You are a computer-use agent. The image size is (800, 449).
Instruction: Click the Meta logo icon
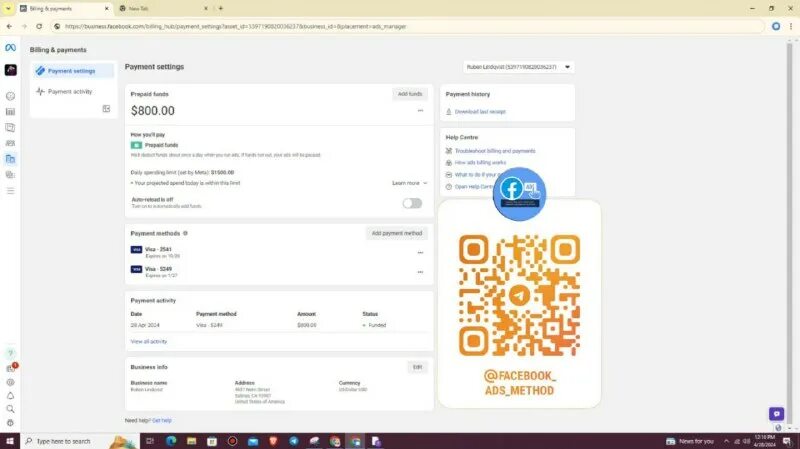[10, 47]
